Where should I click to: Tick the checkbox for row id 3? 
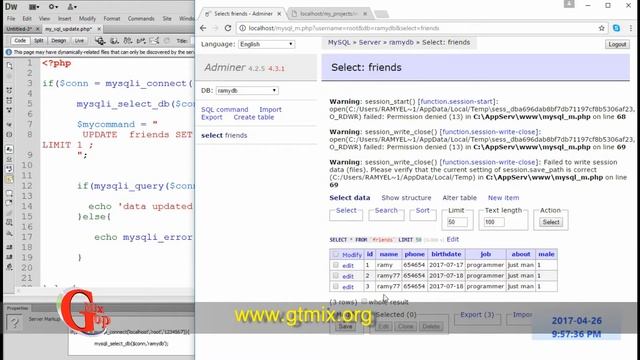pos(336,287)
